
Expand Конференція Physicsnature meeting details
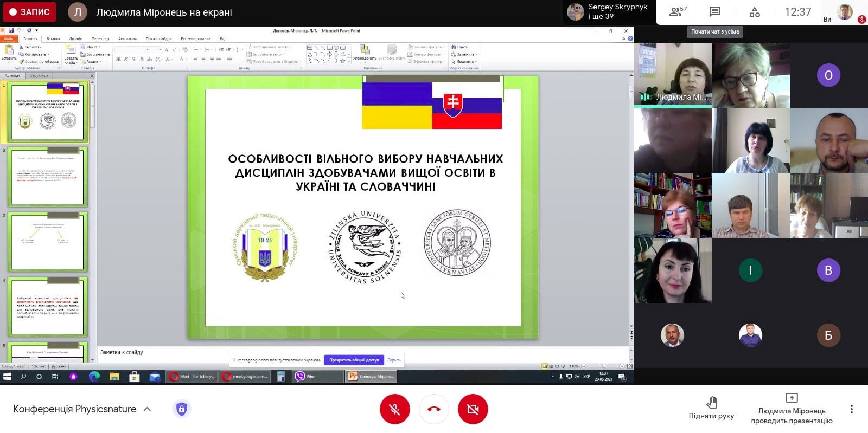click(x=147, y=409)
